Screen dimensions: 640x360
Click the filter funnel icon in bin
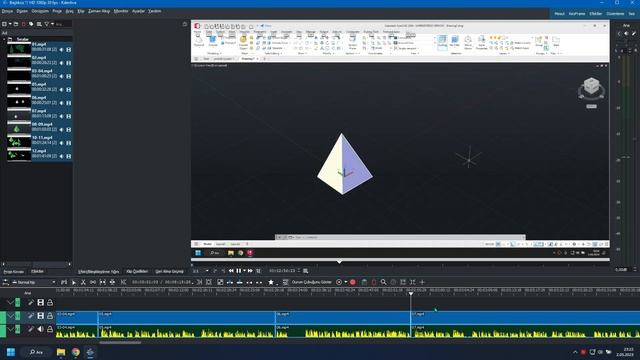(x=47, y=24)
